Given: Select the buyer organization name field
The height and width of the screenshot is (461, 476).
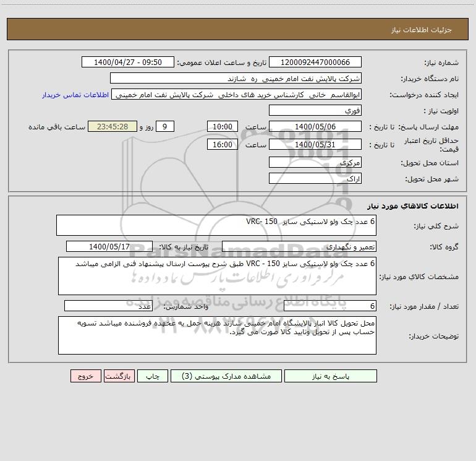Looking at the screenshot, I should [x=236, y=79].
